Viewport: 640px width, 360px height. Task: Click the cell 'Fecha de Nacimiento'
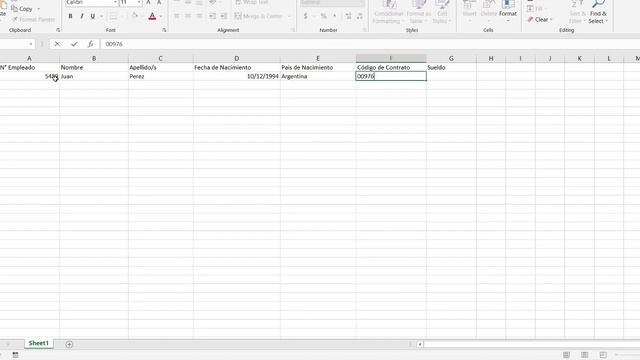237,67
